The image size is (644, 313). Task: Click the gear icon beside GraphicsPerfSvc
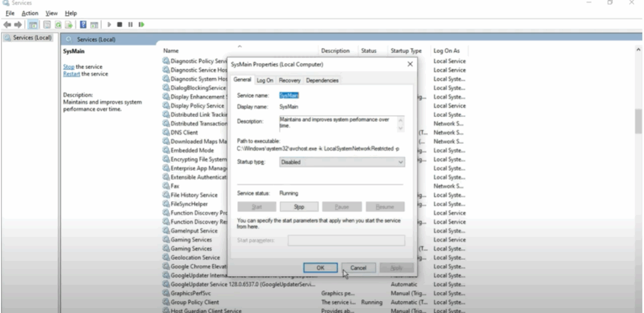coord(166,294)
